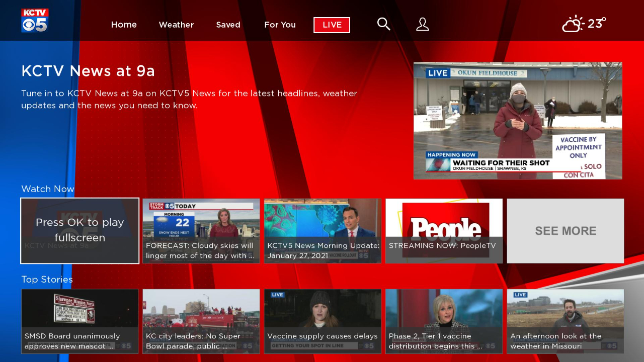
Task: Navigate to the Saved section
Action: coord(228,24)
